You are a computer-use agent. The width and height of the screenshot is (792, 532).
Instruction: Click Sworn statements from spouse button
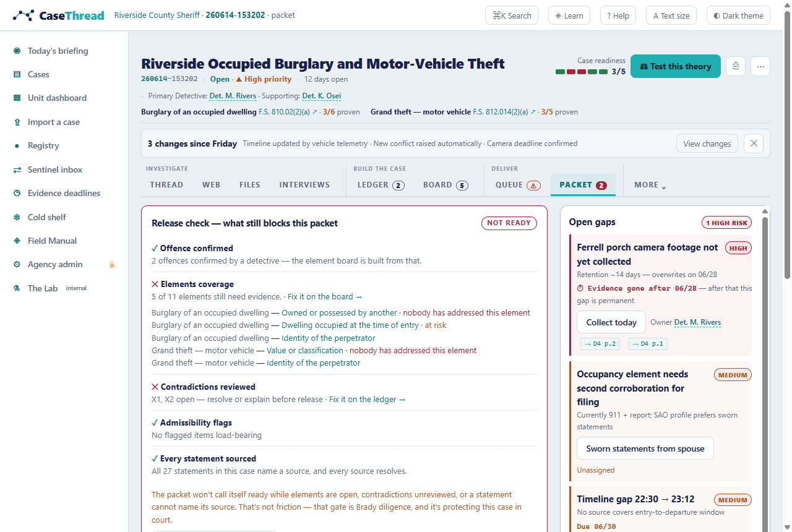click(645, 448)
